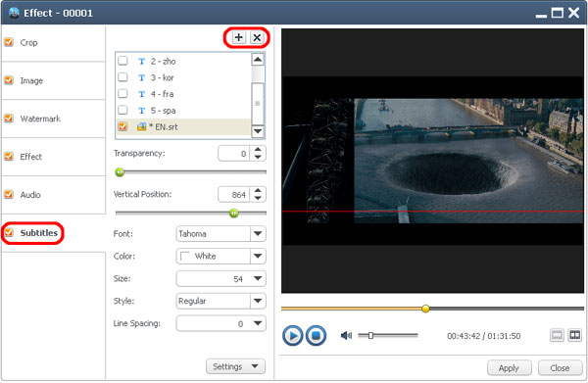The image size is (588, 383).
Task: Enable the 5 - spa subtitle checkbox
Action: (x=122, y=110)
